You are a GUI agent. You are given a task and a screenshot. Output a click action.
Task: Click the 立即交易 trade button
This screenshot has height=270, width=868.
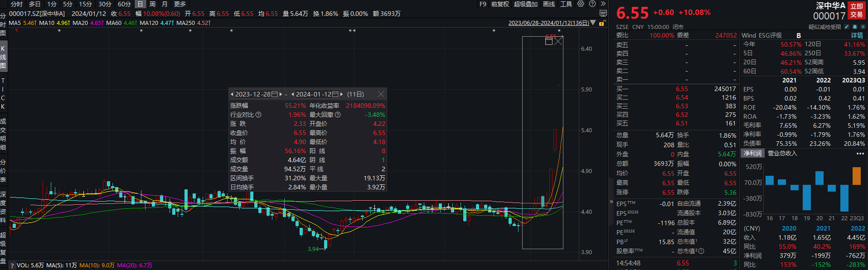[x=857, y=10]
